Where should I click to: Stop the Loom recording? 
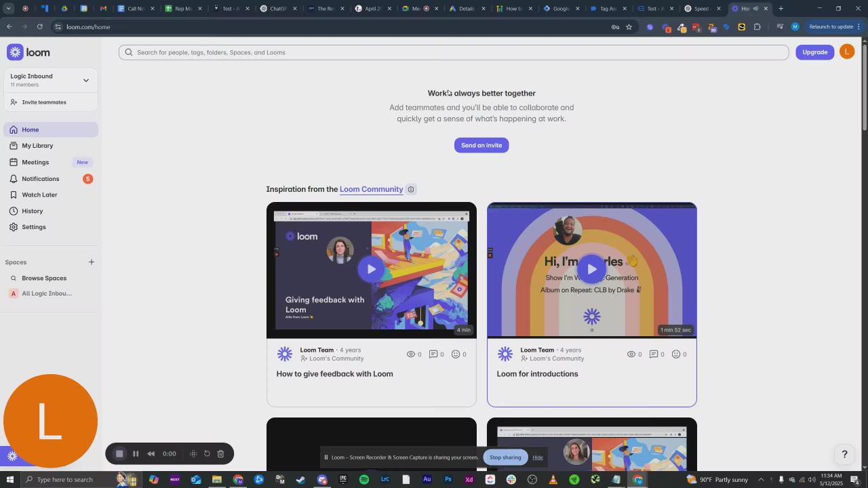coord(119,454)
